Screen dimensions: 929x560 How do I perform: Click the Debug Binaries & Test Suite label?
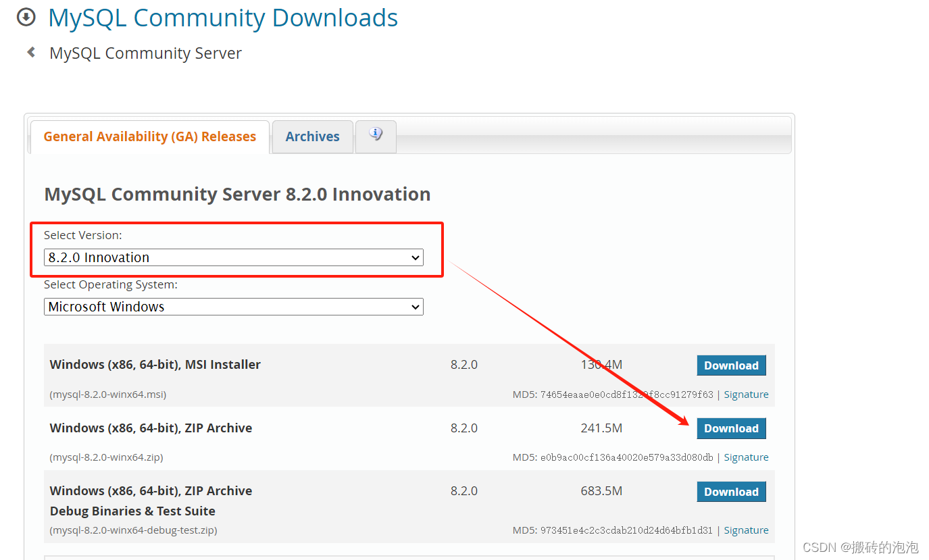point(132,511)
